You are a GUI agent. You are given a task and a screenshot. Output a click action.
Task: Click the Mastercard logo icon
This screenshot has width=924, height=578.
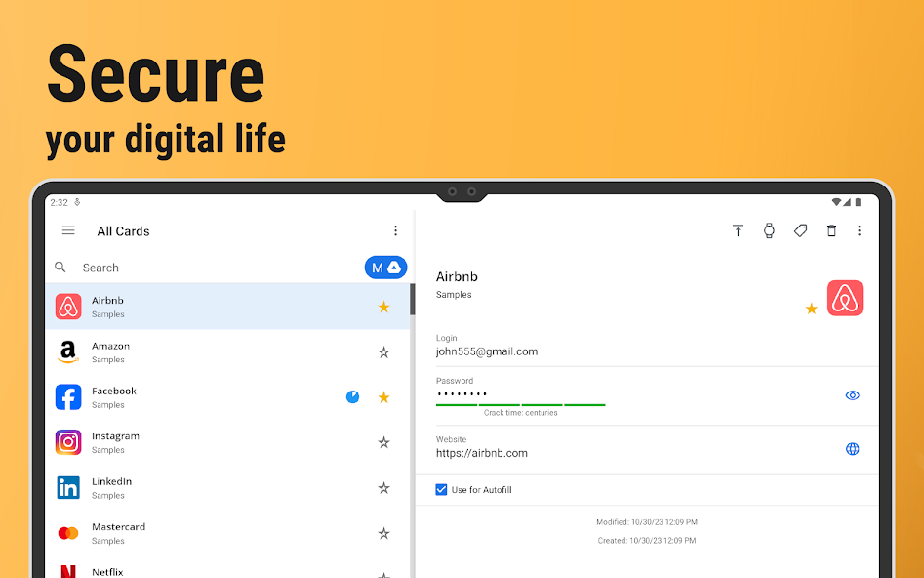[68, 533]
